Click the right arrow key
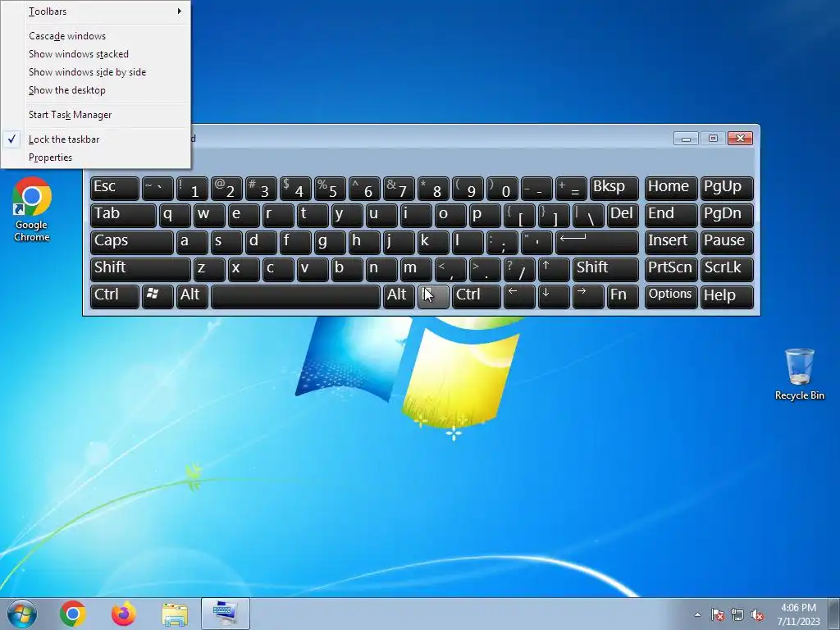840x630 pixels. (588, 296)
